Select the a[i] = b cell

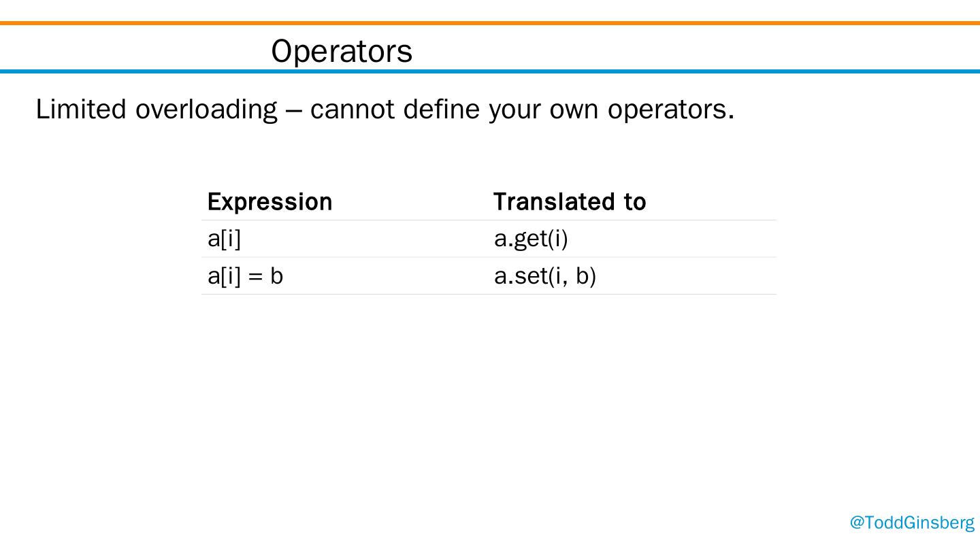coord(245,276)
